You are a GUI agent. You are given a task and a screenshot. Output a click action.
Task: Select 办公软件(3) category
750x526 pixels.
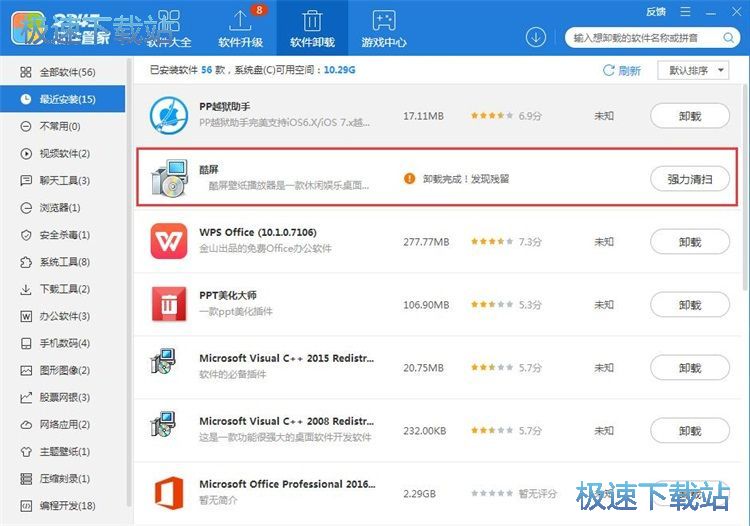pos(63,316)
